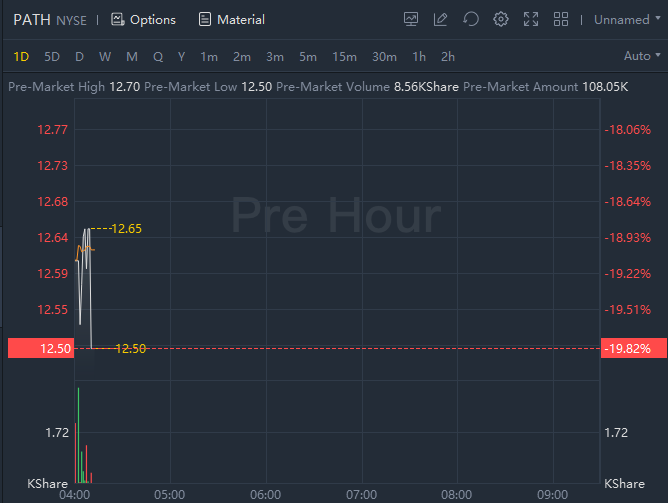The image size is (668, 503).
Task: Choose the 30m candle interval
Action: pos(384,56)
